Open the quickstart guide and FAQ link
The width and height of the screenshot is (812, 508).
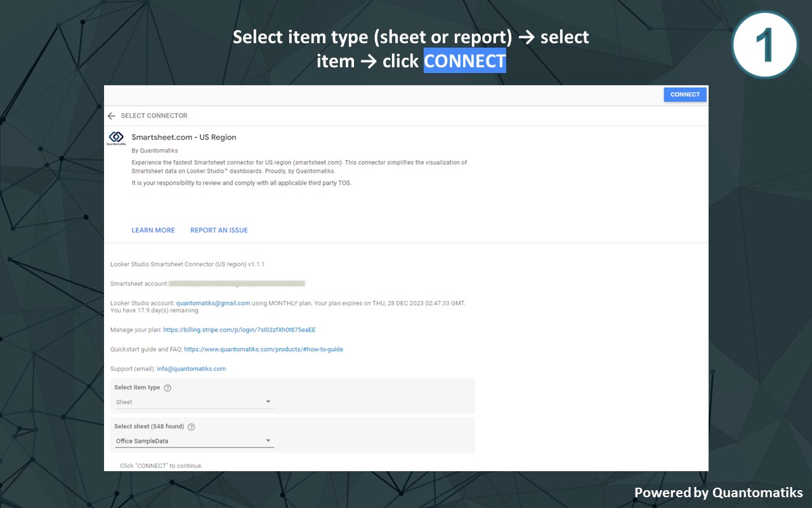pos(263,349)
